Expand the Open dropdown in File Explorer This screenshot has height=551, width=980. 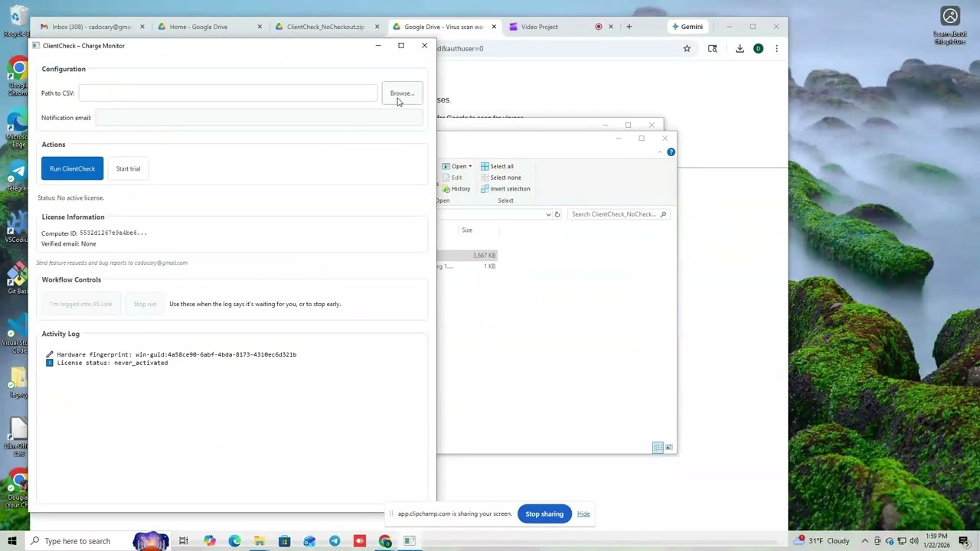click(470, 167)
